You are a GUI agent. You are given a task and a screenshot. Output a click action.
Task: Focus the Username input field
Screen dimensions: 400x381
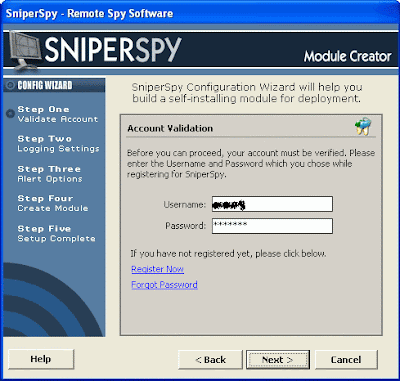272,204
